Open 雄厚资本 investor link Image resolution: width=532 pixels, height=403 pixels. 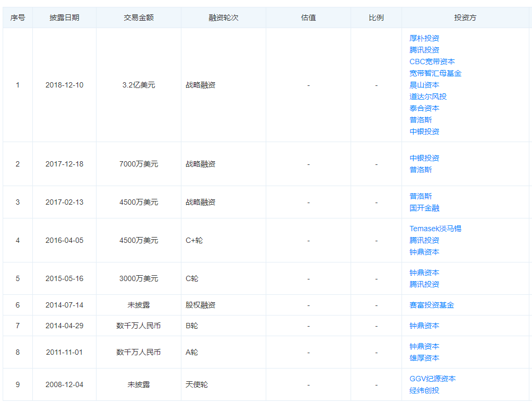click(x=424, y=358)
